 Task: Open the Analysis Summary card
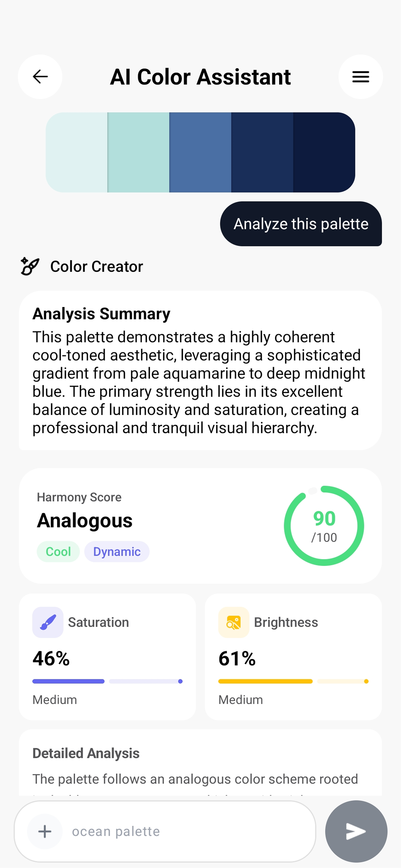200,371
